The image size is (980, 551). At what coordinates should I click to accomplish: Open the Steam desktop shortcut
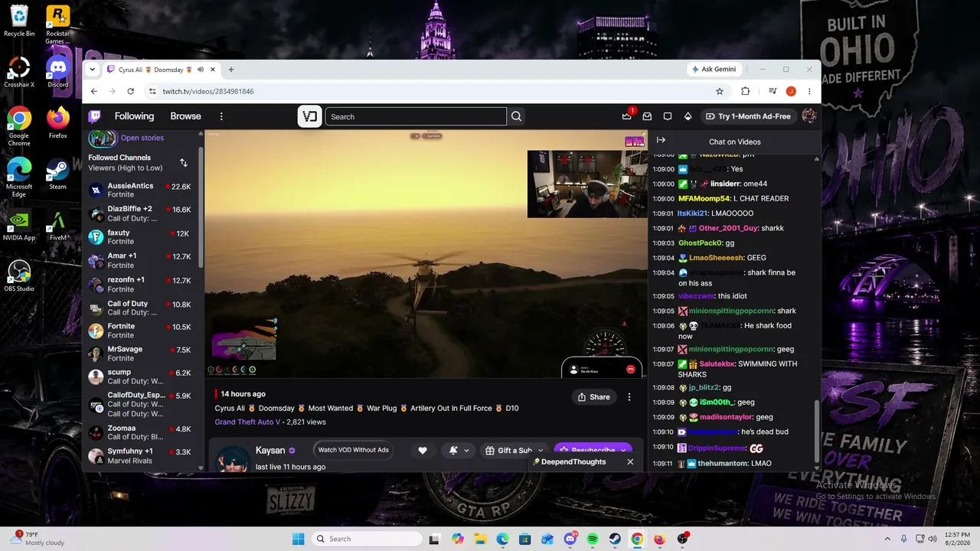(x=57, y=174)
